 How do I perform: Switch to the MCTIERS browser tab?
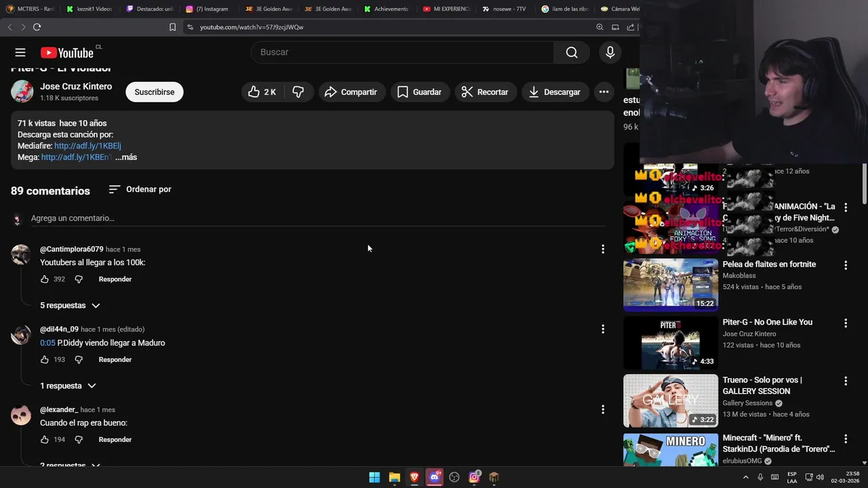(x=30, y=9)
